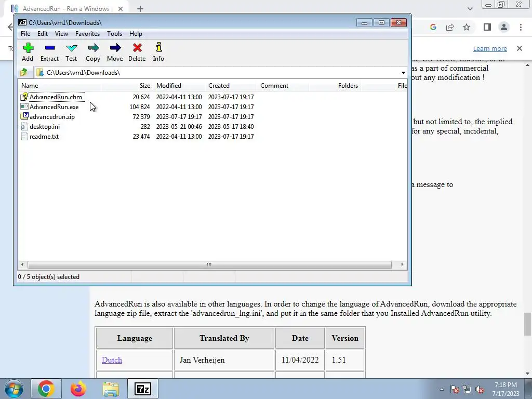Open the Dutch language link
The height and width of the screenshot is (399, 532).
[112, 360]
